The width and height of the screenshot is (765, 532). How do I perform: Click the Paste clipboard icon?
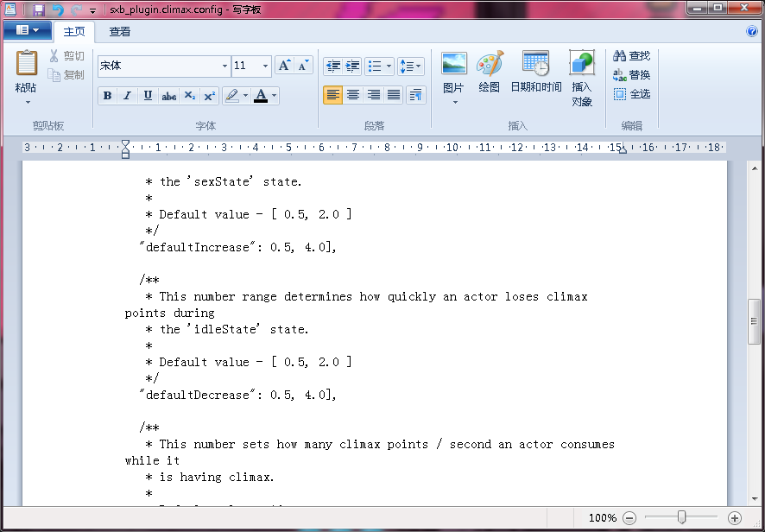(x=27, y=62)
